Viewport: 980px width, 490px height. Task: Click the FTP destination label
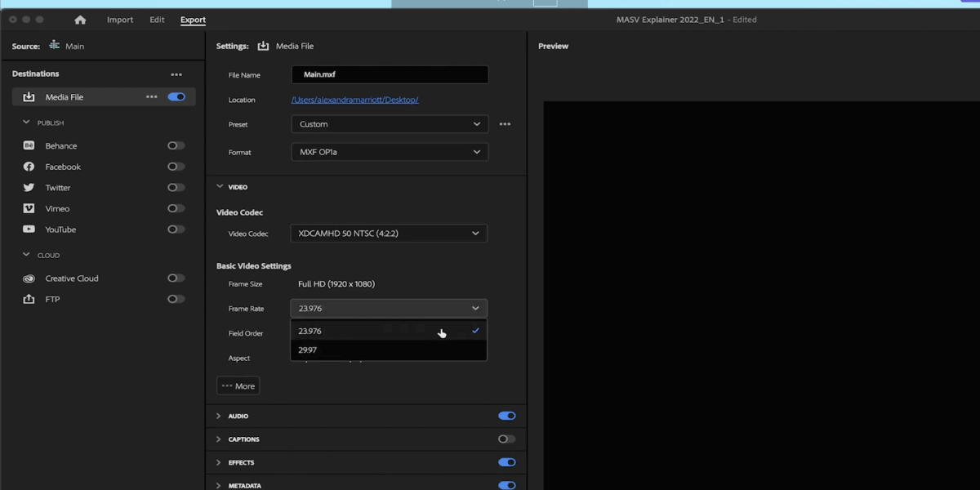(52, 300)
